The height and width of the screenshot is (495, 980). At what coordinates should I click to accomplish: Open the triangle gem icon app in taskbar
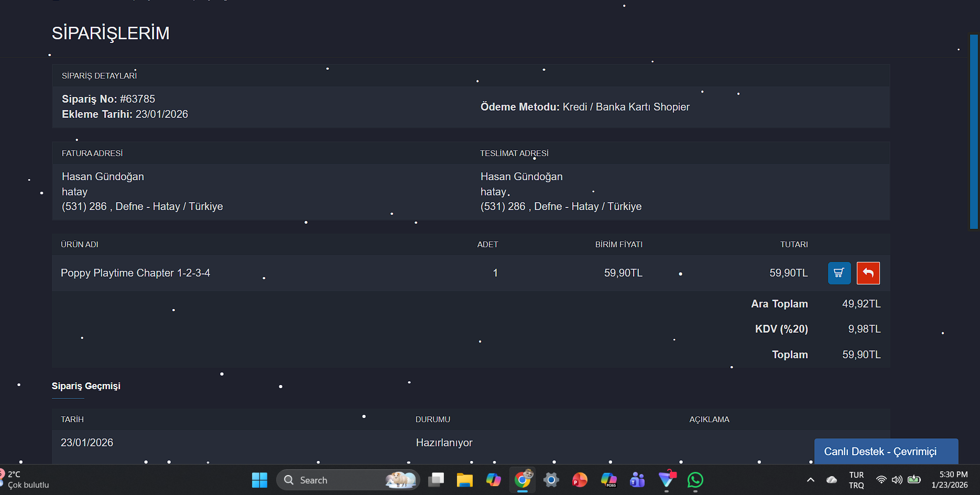(x=667, y=480)
